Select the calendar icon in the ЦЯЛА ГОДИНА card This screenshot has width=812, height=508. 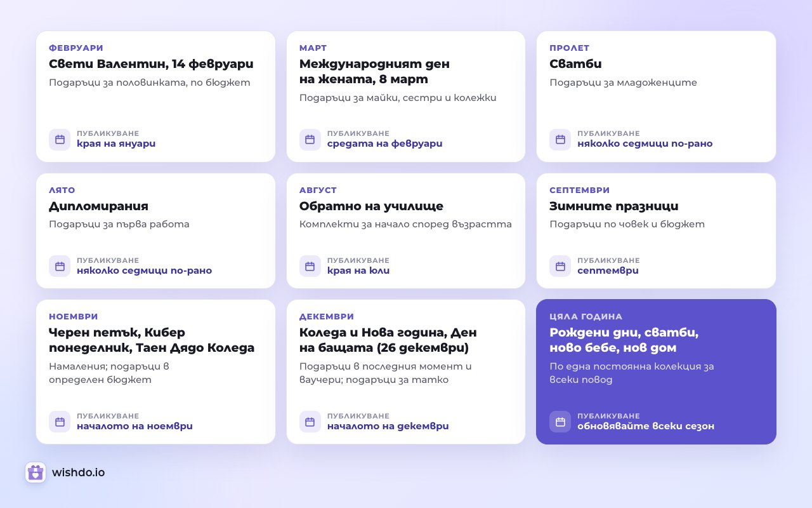click(x=560, y=422)
